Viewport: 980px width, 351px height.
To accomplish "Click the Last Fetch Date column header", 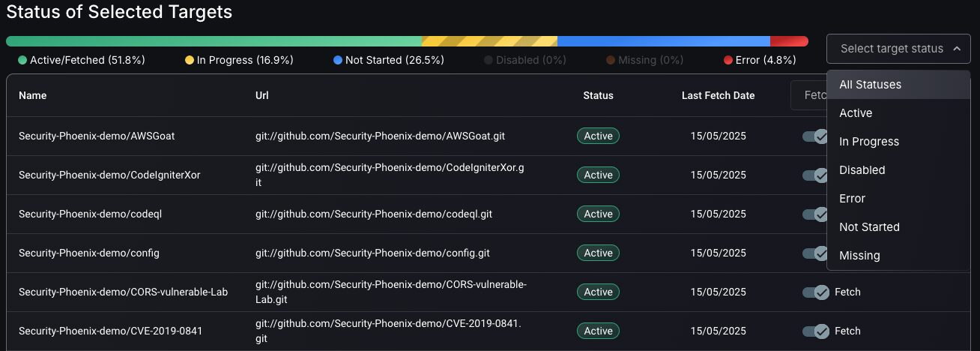I will click(x=718, y=95).
